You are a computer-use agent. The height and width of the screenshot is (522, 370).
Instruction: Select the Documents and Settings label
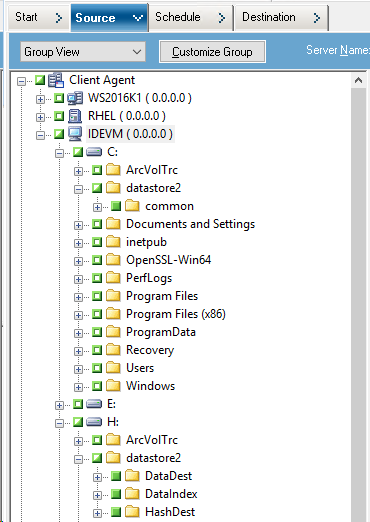pyautogui.click(x=190, y=224)
